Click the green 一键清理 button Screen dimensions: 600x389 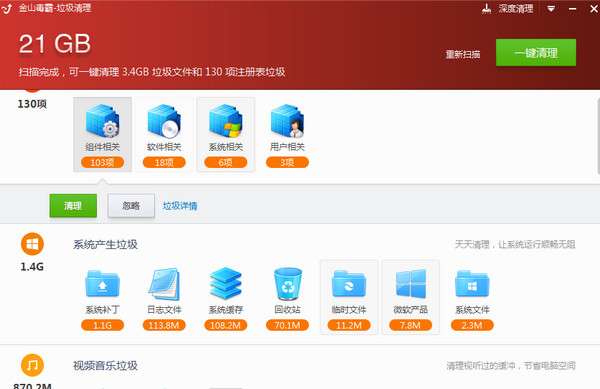[x=536, y=53]
